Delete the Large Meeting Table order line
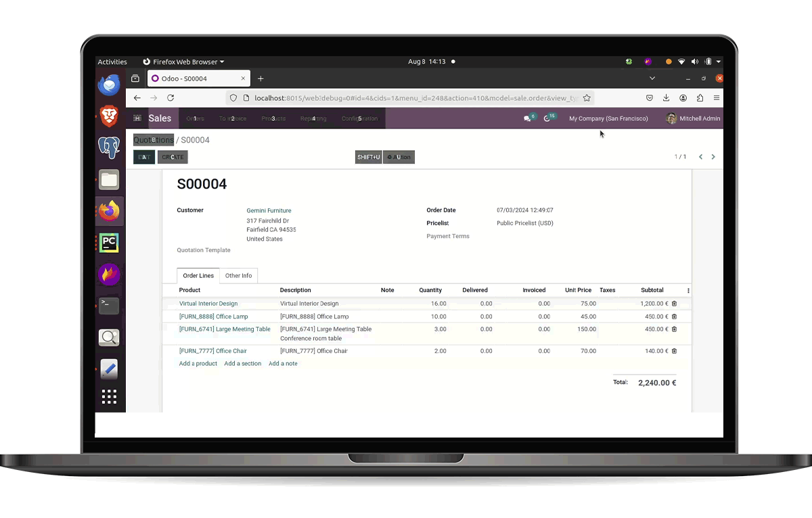The image size is (812, 518). tap(674, 329)
